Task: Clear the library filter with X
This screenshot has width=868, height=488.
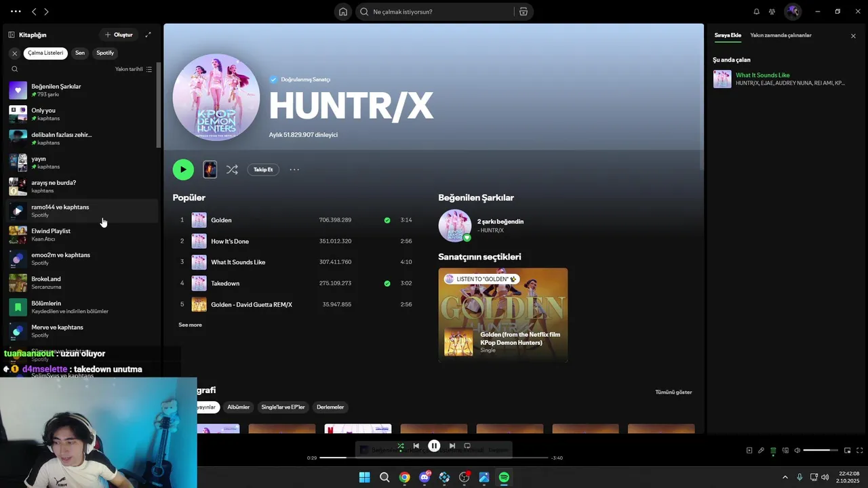Action: 14,53
